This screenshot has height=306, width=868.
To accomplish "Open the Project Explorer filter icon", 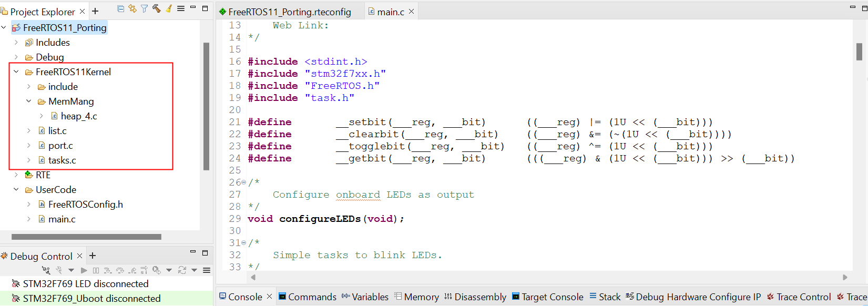I will (144, 8).
